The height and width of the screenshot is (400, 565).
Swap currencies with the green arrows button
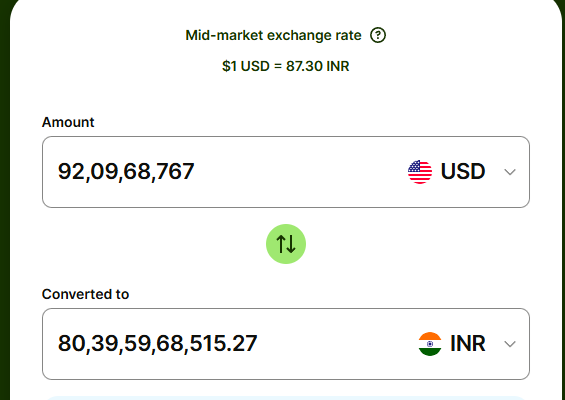coord(286,244)
